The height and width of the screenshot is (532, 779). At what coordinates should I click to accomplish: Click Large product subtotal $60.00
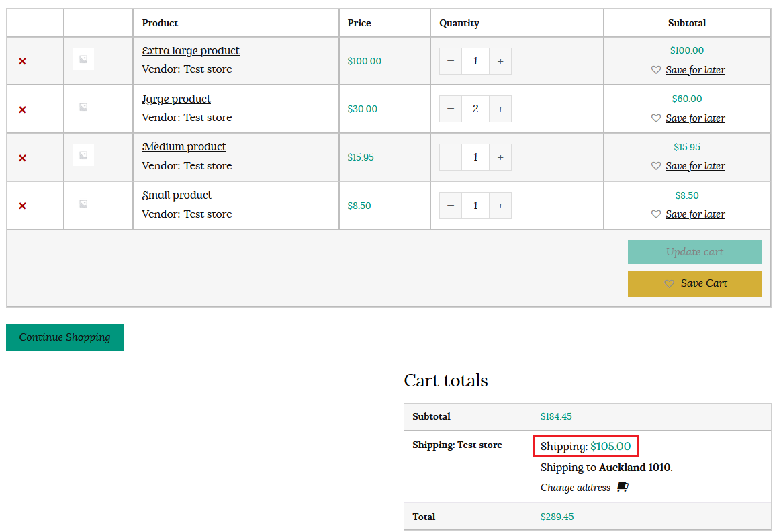click(687, 99)
